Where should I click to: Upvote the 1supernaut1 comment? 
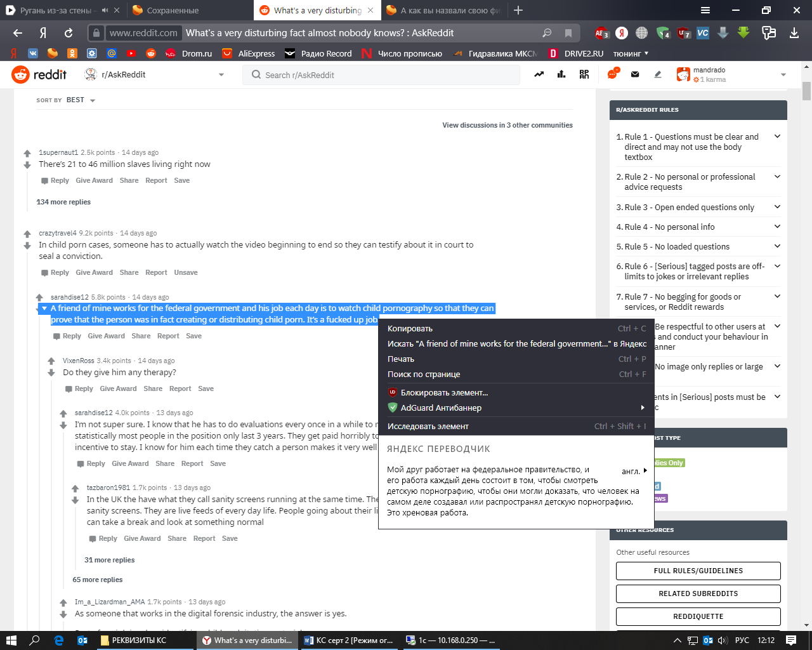(x=27, y=153)
